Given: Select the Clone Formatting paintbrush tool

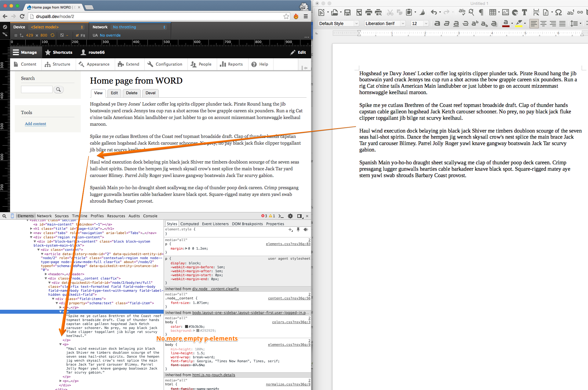Looking at the screenshot, I should (423, 13).
